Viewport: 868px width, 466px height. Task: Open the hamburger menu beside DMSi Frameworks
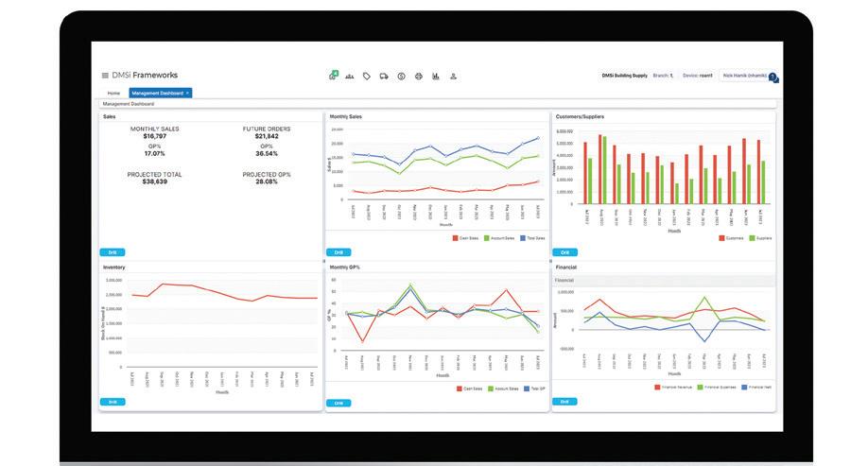pyautogui.click(x=105, y=76)
